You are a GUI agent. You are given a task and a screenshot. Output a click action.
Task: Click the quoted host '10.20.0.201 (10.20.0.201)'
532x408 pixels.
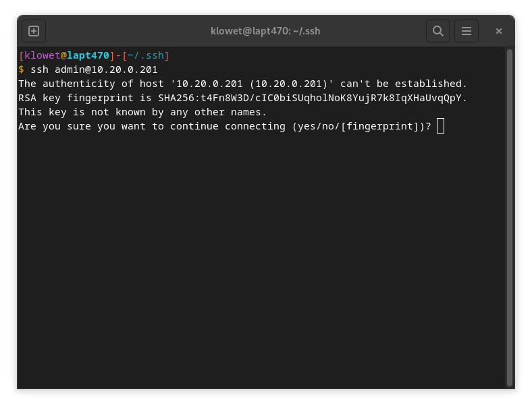(252, 84)
